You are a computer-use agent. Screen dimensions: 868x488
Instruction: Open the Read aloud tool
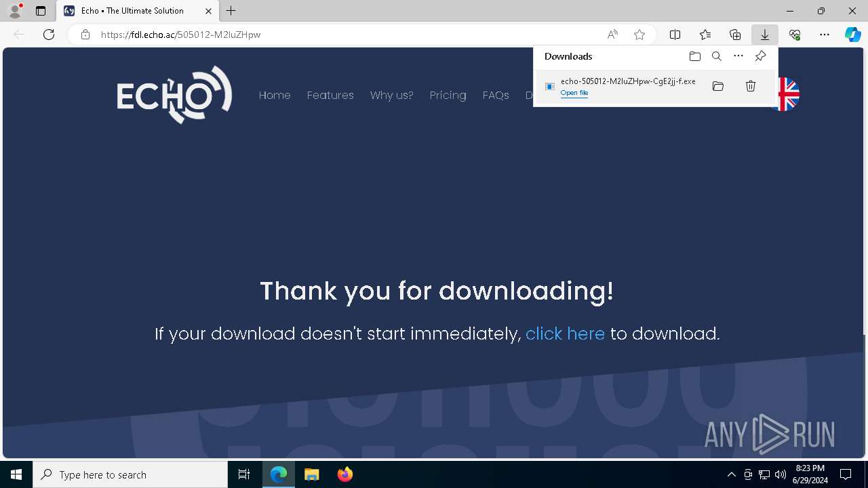click(x=612, y=35)
